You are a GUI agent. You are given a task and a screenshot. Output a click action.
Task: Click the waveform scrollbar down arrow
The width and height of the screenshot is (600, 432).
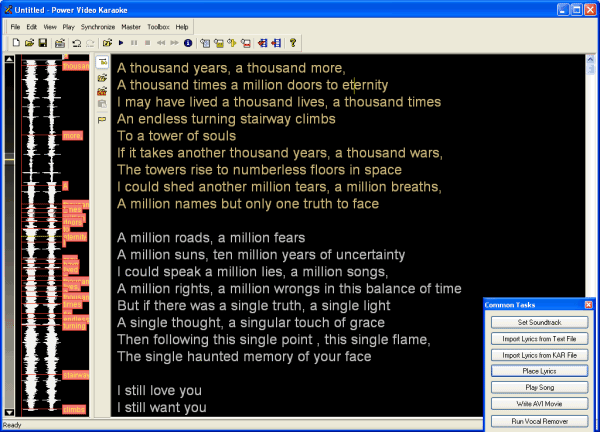coord(9,412)
